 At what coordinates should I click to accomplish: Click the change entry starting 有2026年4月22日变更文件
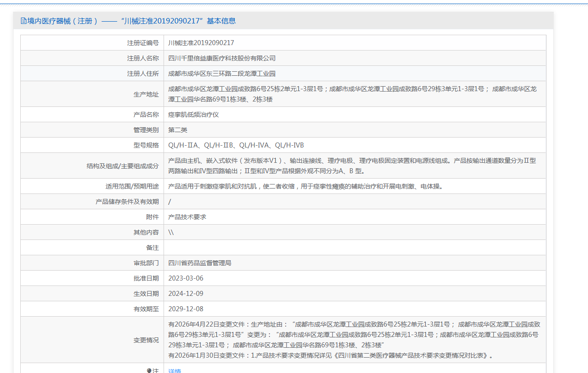[x=354, y=335]
